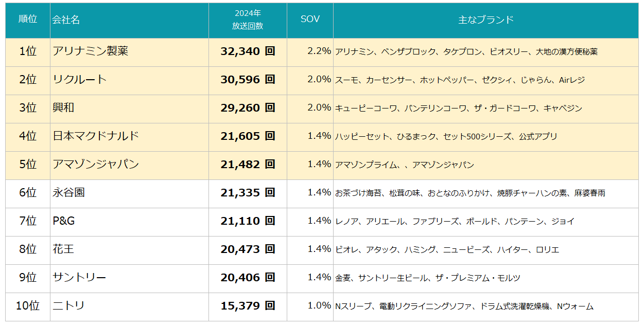Image resolution: width=644 pixels, height=326 pixels.
Task: Click the 32,340 回 broadcast count
Action: 248,51
